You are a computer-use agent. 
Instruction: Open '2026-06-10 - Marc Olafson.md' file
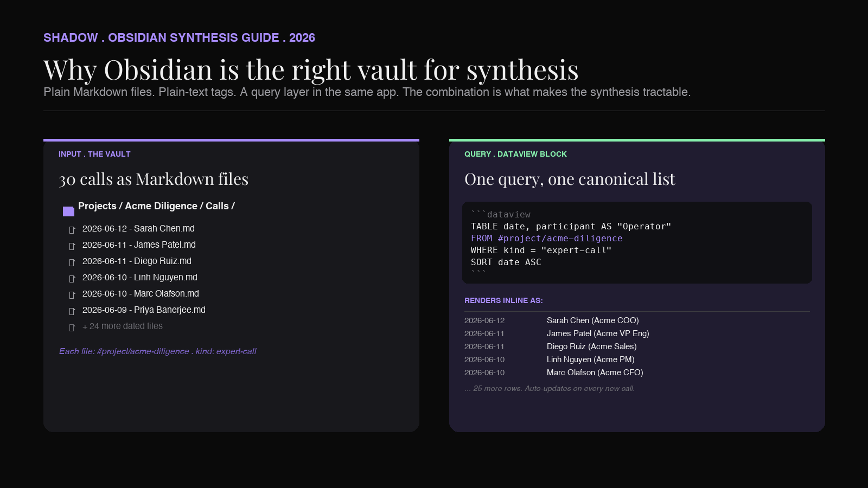[x=141, y=294]
